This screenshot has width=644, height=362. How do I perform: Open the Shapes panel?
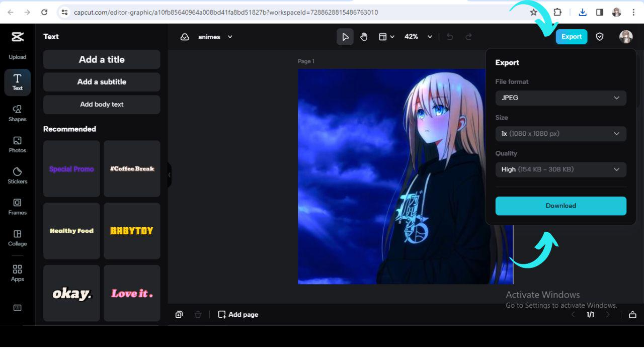point(17,114)
